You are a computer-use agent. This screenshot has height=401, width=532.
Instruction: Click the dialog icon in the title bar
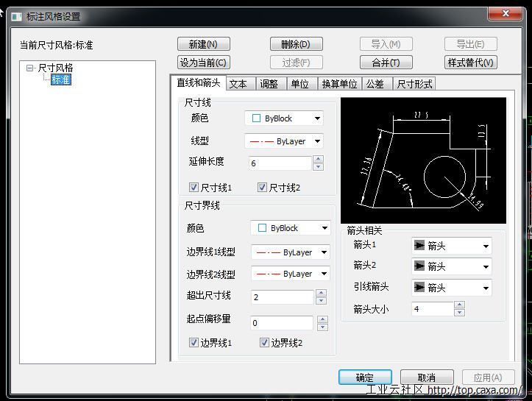(16, 16)
